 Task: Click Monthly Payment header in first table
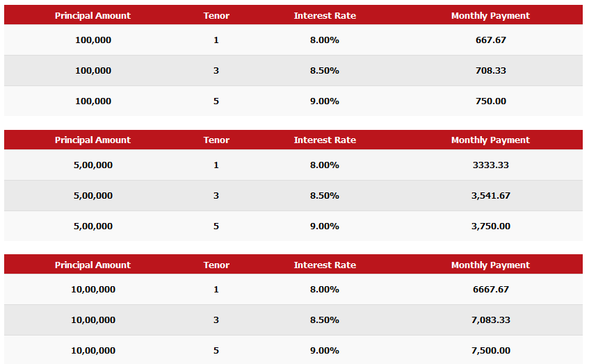pyautogui.click(x=490, y=15)
